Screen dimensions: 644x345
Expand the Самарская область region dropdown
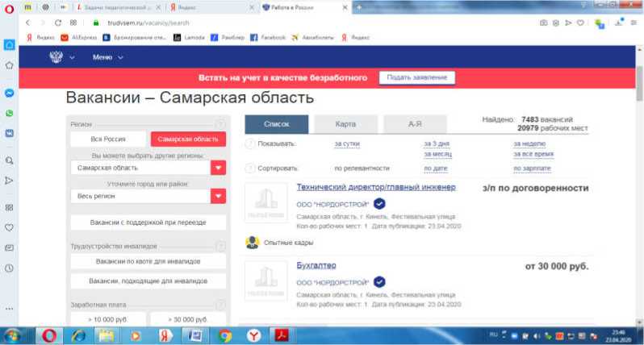click(218, 168)
